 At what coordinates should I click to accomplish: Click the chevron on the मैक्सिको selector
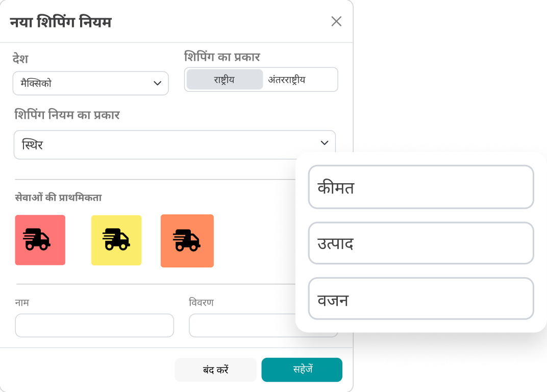tap(157, 83)
